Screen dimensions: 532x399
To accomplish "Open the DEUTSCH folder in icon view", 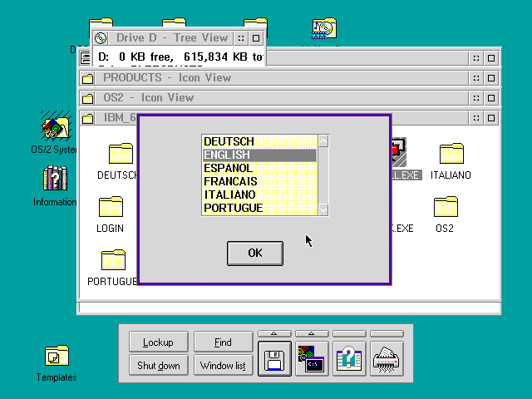I will pyautogui.click(x=121, y=154).
